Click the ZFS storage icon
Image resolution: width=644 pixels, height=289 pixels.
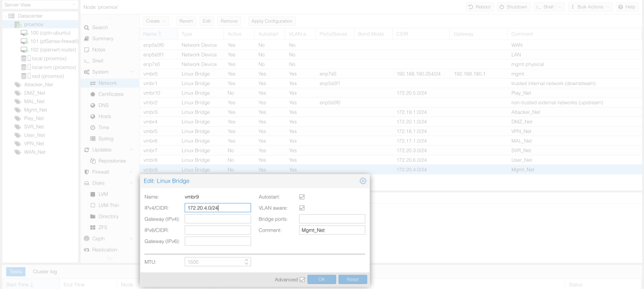pyautogui.click(x=93, y=227)
